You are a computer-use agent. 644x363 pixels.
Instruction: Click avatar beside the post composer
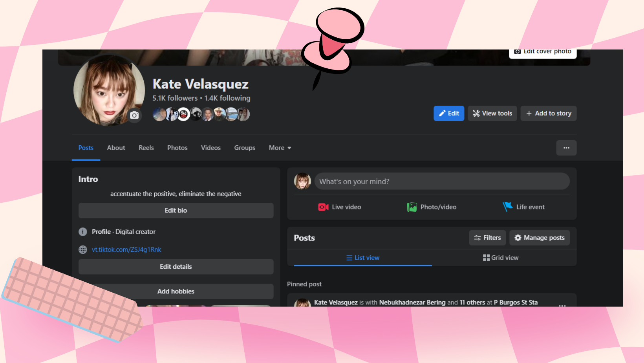303,181
